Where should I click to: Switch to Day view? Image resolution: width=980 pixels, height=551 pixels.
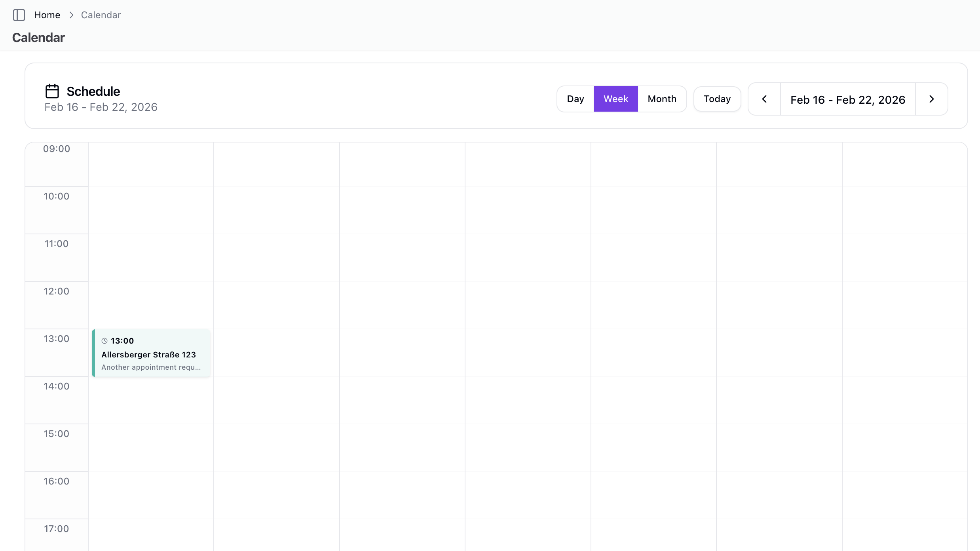pyautogui.click(x=575, y=99)
